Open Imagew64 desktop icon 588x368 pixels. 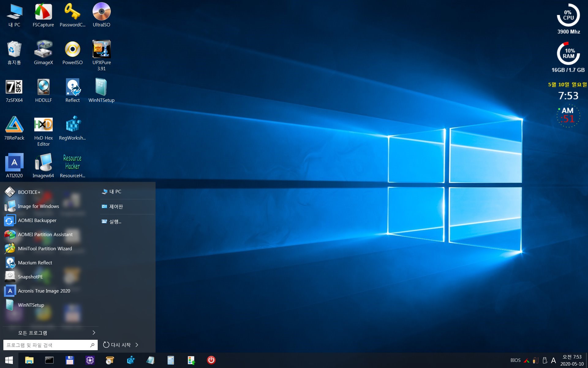tap(43, 166)
